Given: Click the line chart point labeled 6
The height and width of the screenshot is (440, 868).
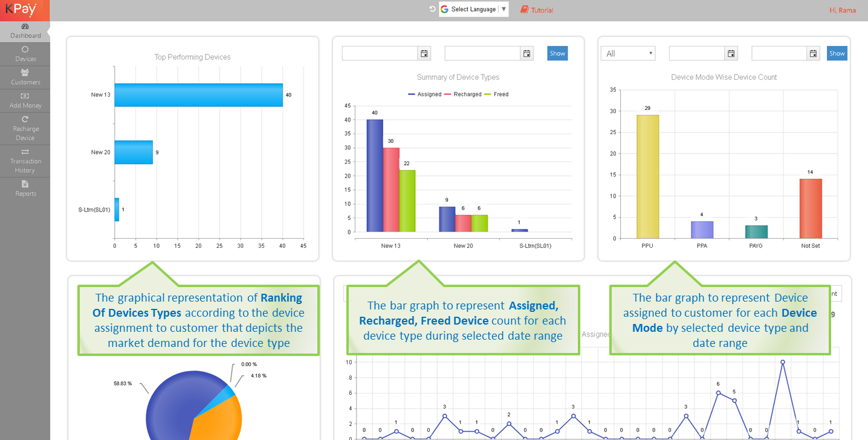Looking at the screenshot, I should point(718,393).
